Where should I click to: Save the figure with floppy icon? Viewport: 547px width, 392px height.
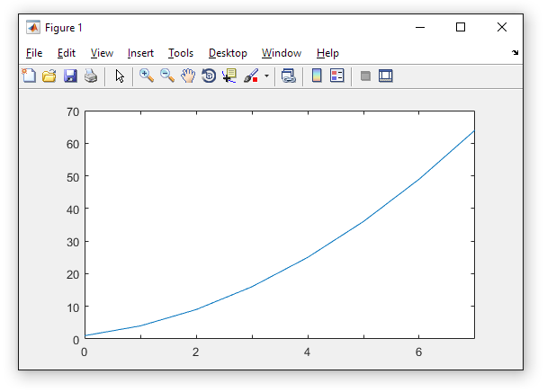(x=70, y=76)
